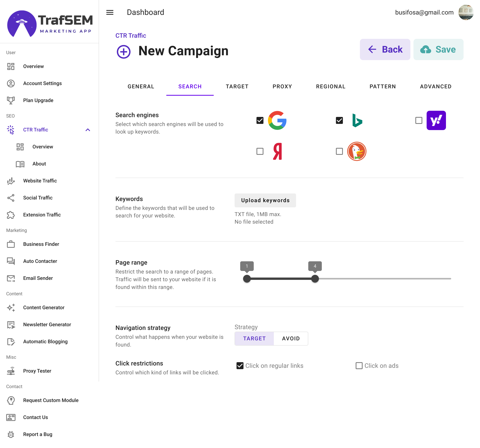Click the Google logo
Viewport: 480px width, 448px height.
tap(277, 120)
